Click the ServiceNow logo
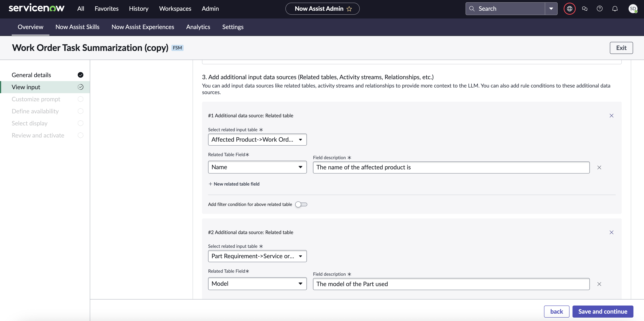 (x=36, y=8)
